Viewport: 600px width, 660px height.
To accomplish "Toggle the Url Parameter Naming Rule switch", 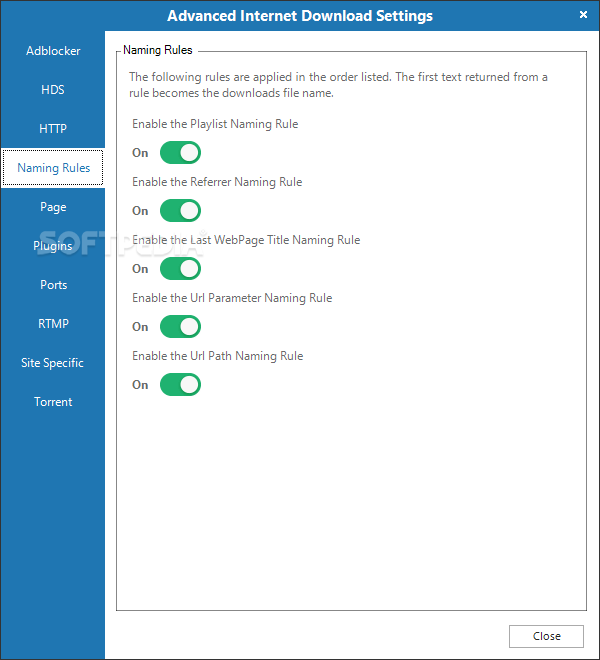I will tap(180, 327).
